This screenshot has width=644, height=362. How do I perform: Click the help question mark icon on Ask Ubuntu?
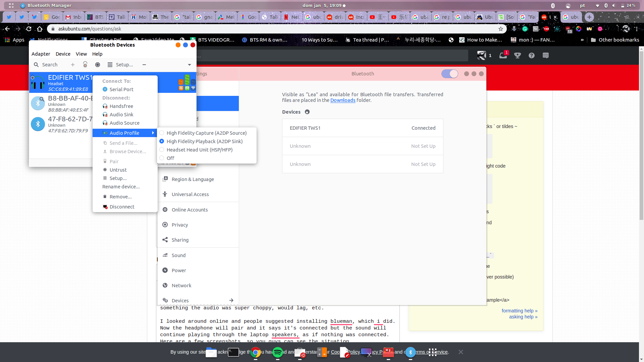point(532,56)
